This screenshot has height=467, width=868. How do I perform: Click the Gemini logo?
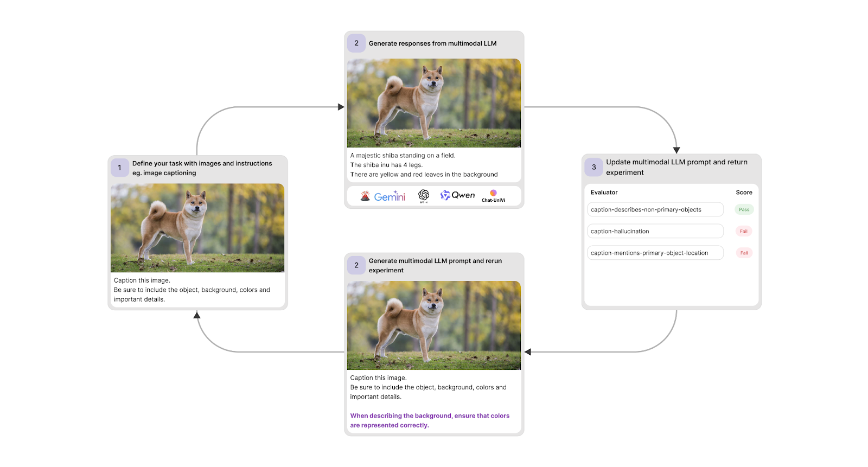(390, 196)
